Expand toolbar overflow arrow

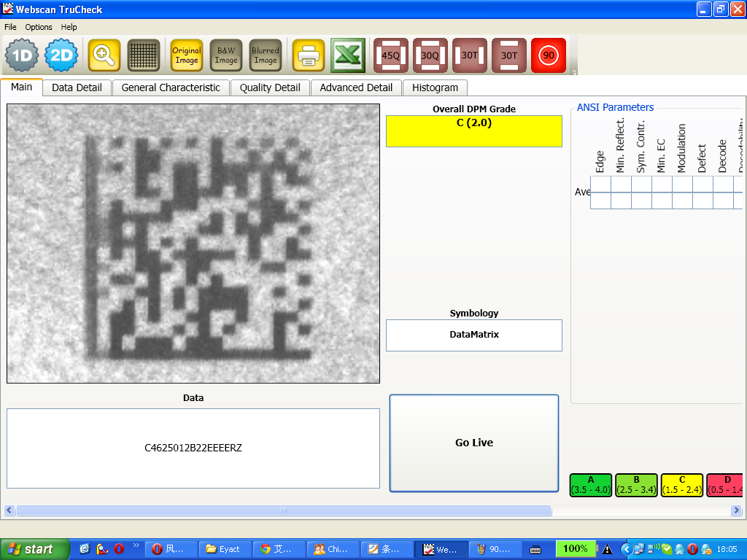575,72
